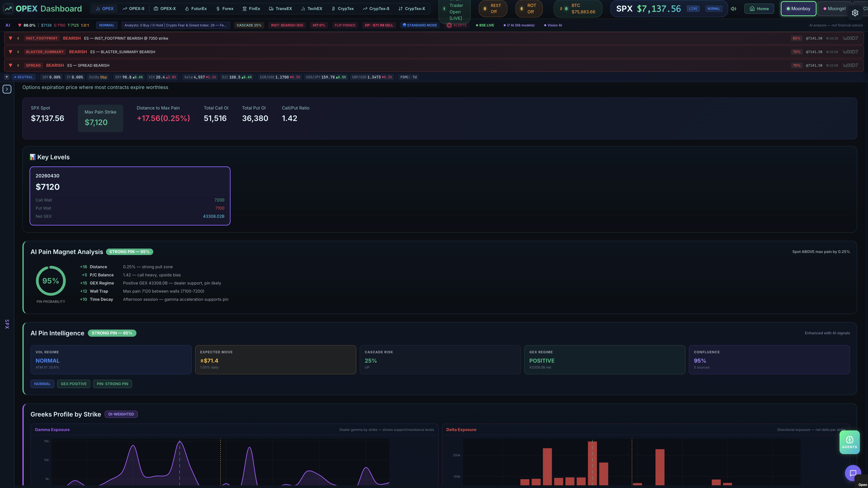Select the Moonboy persona
Screen dimensions: 868x488
(798, 9)
